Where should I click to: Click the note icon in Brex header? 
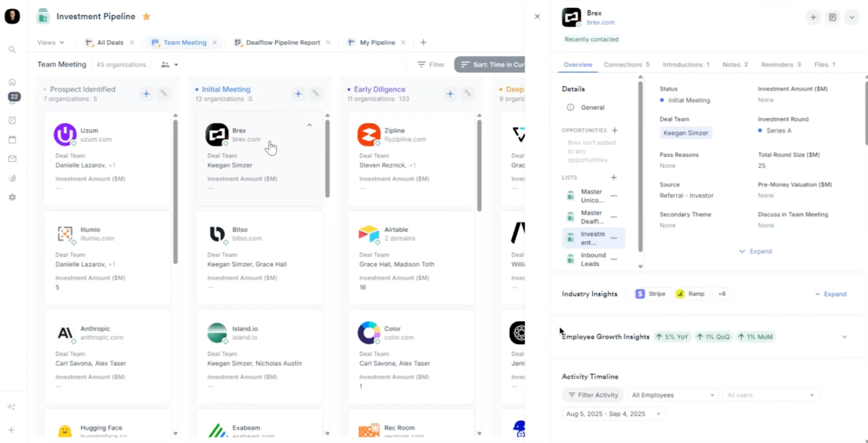832,17
